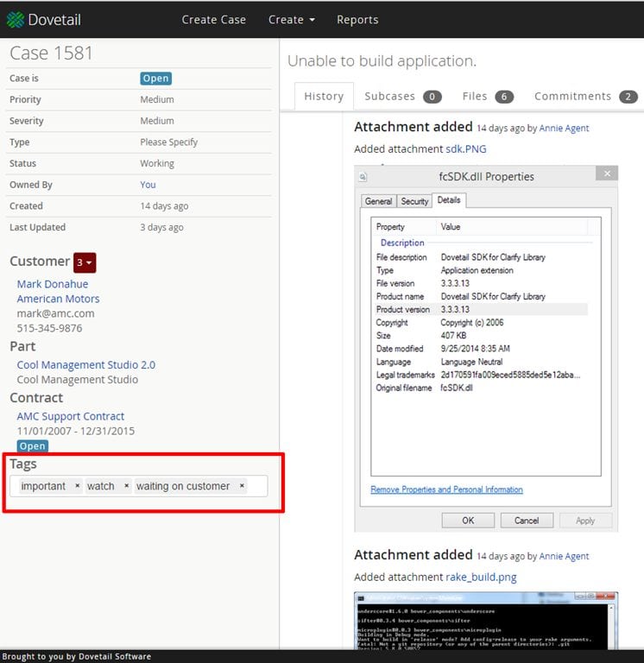The width and height of the screenshot is (644, 663).
Task: Open the AMC Support Contract link
Action: pos(71,416)
